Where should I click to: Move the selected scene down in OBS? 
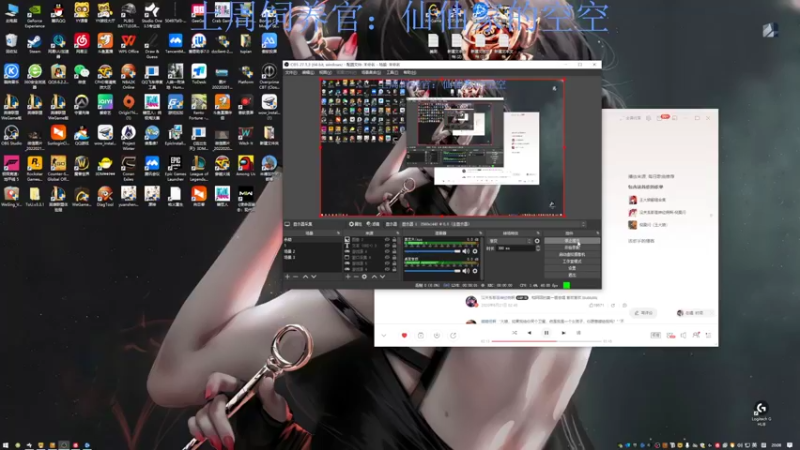(314, 277)
